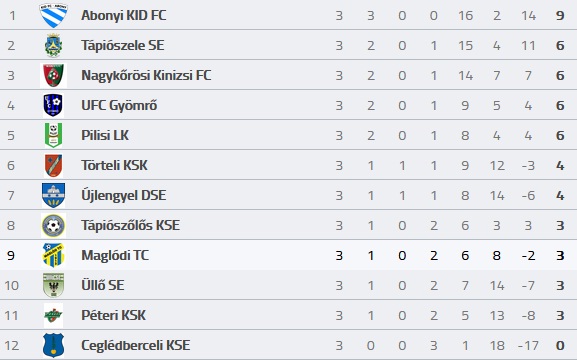Click Pilisi LK's points total of 6

coord(560,135)
